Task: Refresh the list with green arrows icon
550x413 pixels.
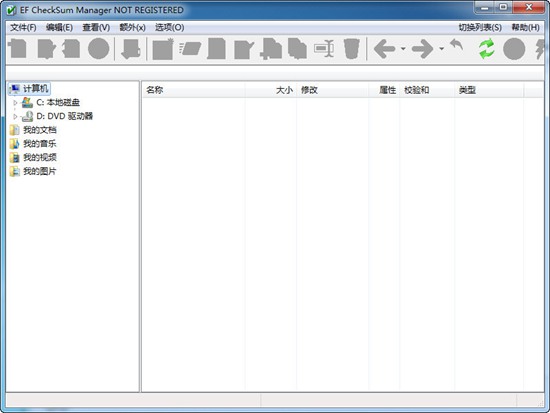Action: [487, 49]
